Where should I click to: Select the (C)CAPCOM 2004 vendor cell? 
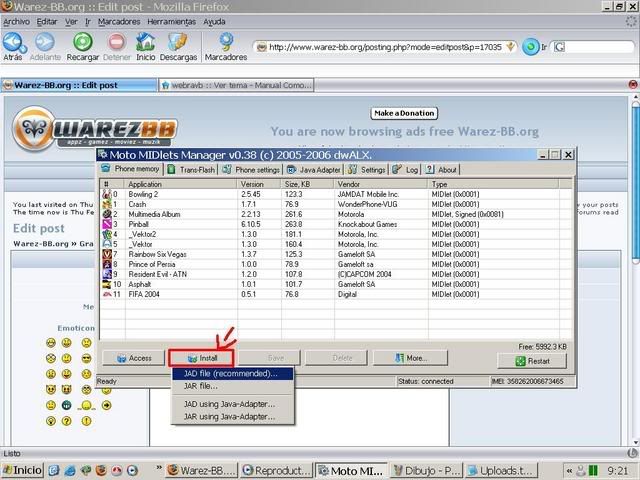point(364,274)
